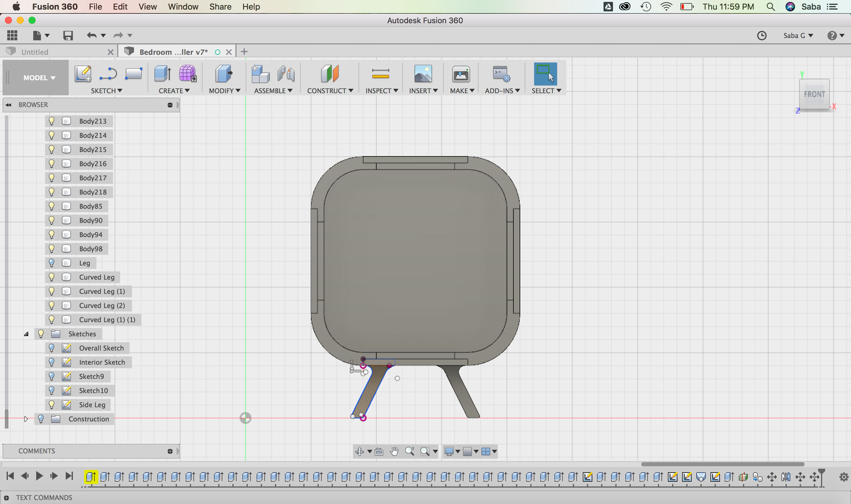The image size is (851, 504).
Task: Click the Create Form icon
Action: 187,74
